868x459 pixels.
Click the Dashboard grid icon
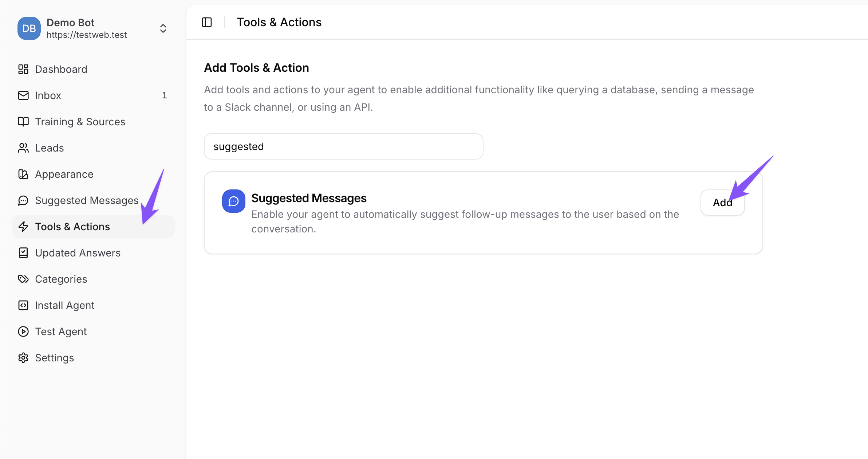pos(23,69)
